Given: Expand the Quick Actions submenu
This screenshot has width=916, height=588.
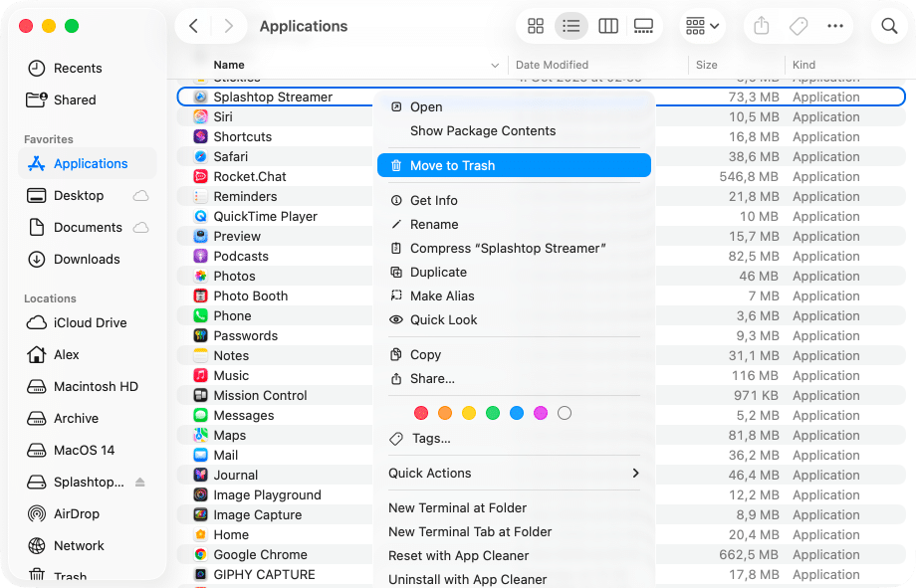Looking at the screenshot, I should pyautogui.click(x=635, y=474).
